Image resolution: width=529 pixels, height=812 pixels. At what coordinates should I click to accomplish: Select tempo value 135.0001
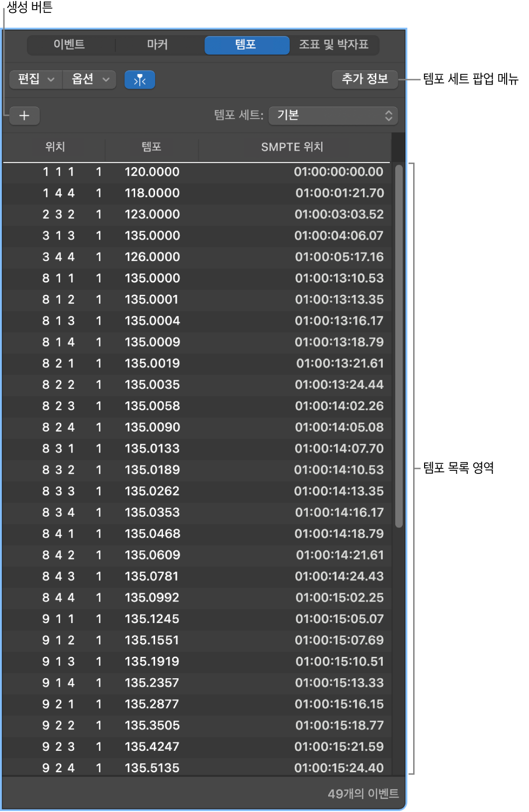click(151, 300)
